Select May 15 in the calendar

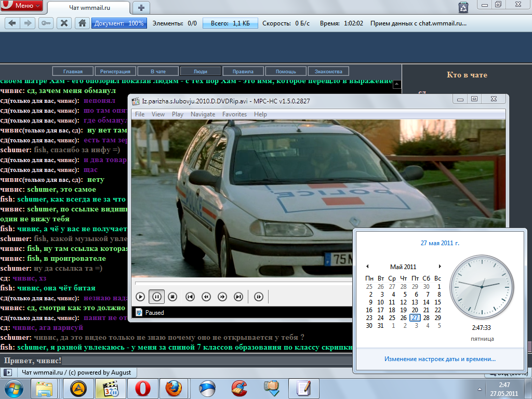coord(437,302)
